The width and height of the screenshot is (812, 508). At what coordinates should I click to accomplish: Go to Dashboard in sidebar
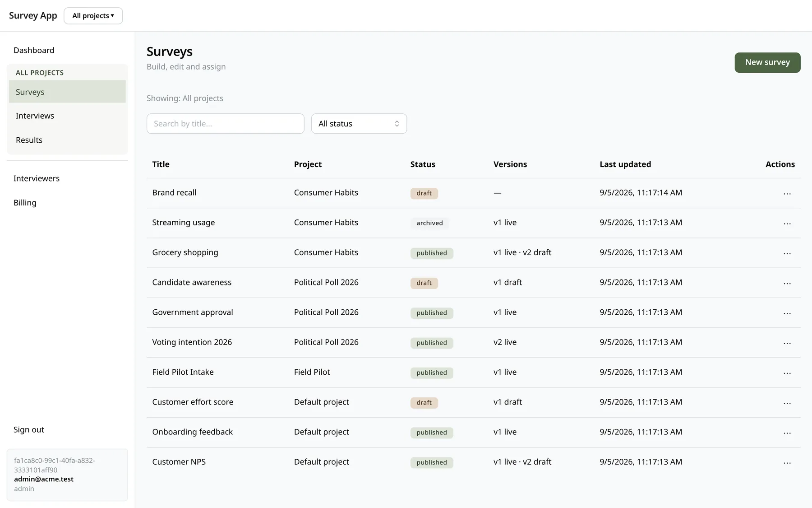[x=34, y=50]
